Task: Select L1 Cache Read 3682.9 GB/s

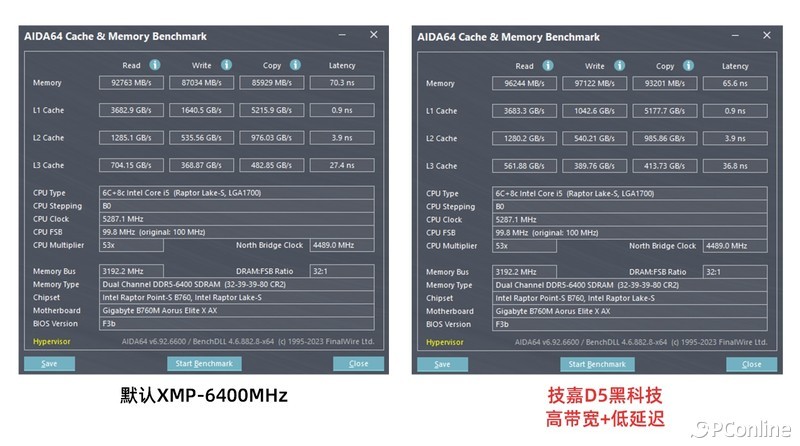Action: (x=131, y=110)
